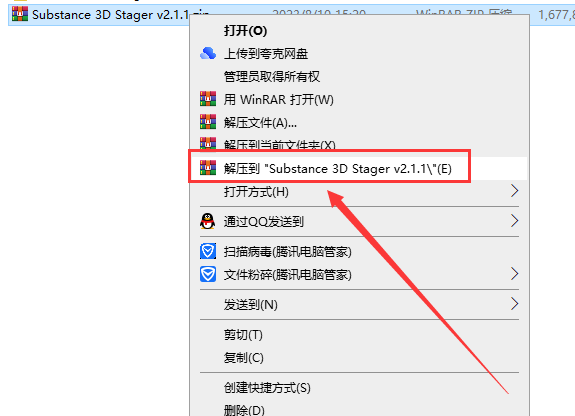Screen dimensions: 575x416
Task: Click WinRAR icon beside 解压到 Substance 3D Stager
Action: (208, 168)
